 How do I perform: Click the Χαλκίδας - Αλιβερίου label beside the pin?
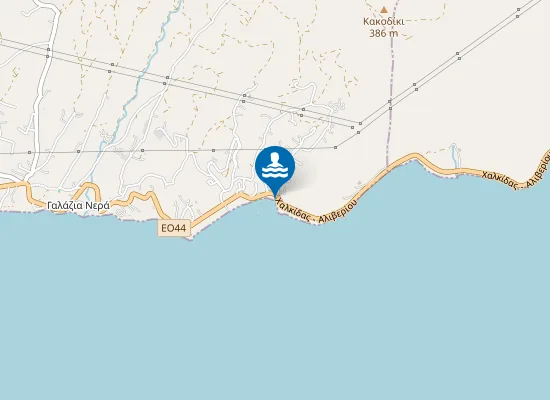(x=316, y=211)
